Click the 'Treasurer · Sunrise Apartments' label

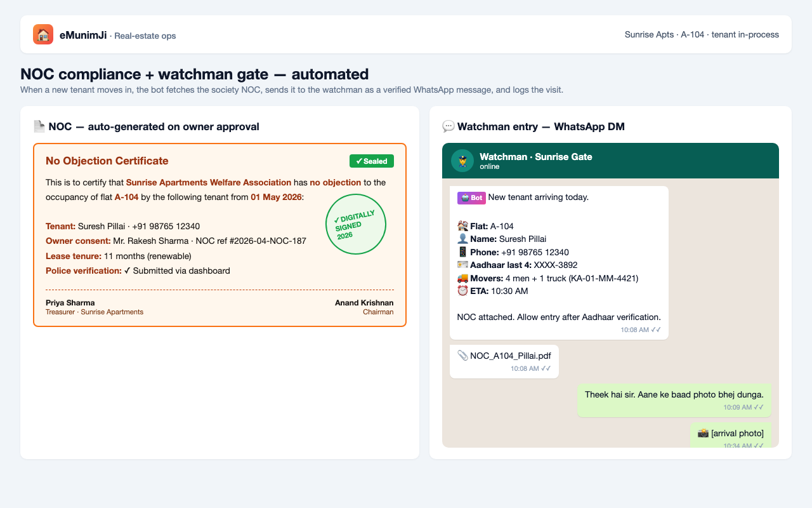pos(95,312)
